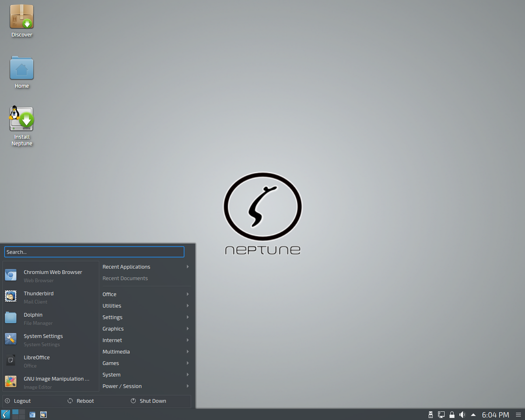
Task: Click the Reboot circular arrows icon
Action: click(70, 401)
